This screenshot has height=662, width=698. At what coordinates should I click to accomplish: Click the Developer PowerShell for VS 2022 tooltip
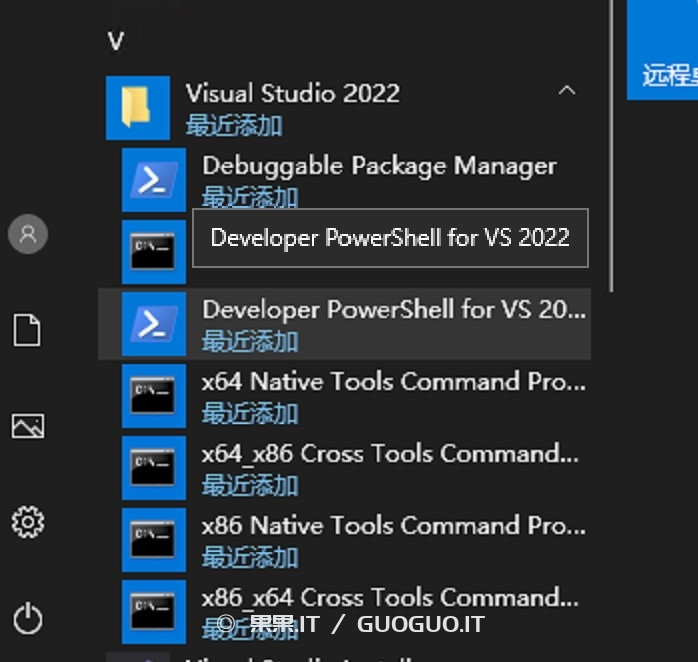[390, 238]
